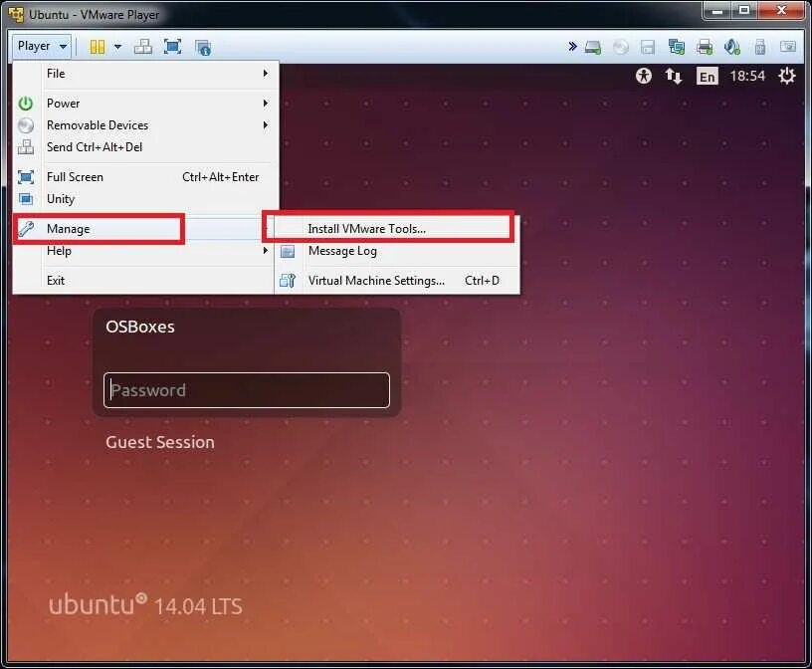The width and height of the screenshot is (812, 669).
Task: Expand the File submenu
Action: [x=145, y=74]
